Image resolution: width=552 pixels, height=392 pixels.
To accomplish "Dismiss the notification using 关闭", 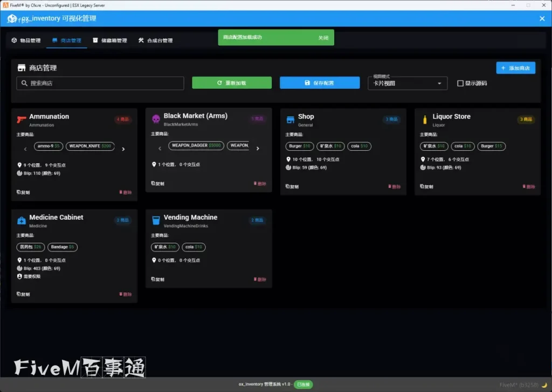I will 323,38.
